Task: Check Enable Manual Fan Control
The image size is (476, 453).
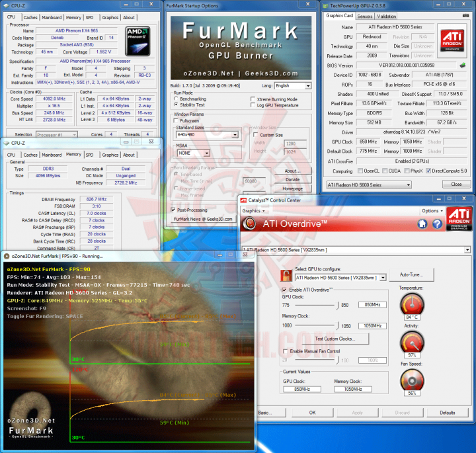Action: [x=285, y=351]
